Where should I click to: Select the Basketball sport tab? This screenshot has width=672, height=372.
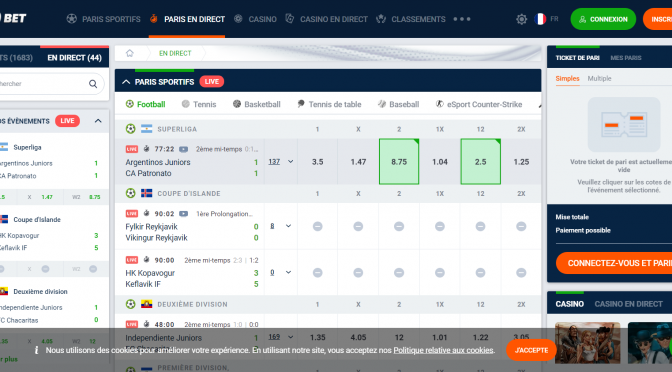point(256,104)
